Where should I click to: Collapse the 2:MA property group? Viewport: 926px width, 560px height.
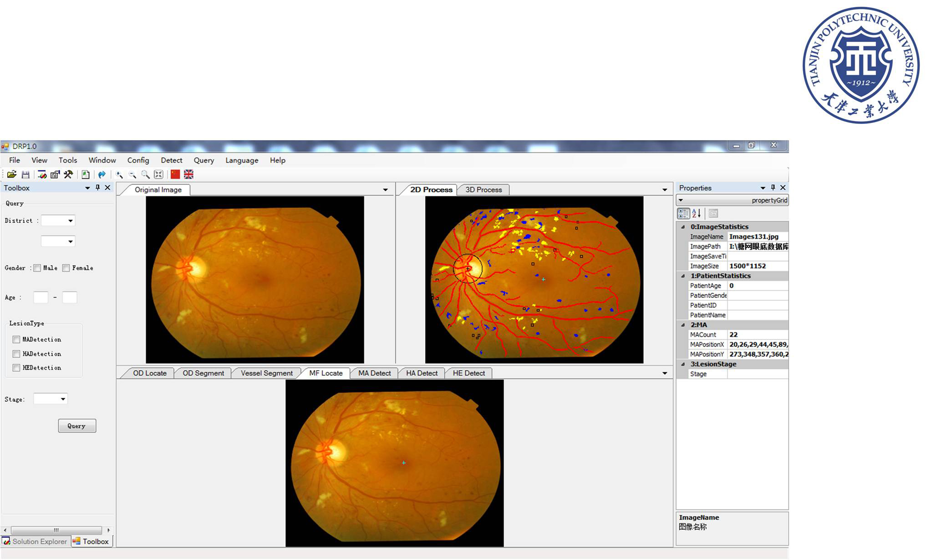pos(683,325)
